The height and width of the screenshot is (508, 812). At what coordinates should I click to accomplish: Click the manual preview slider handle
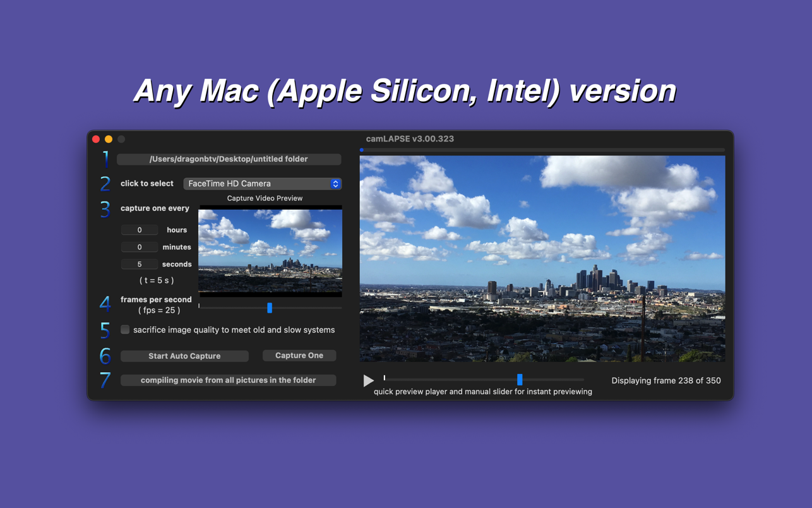click(x=520, y=379)
